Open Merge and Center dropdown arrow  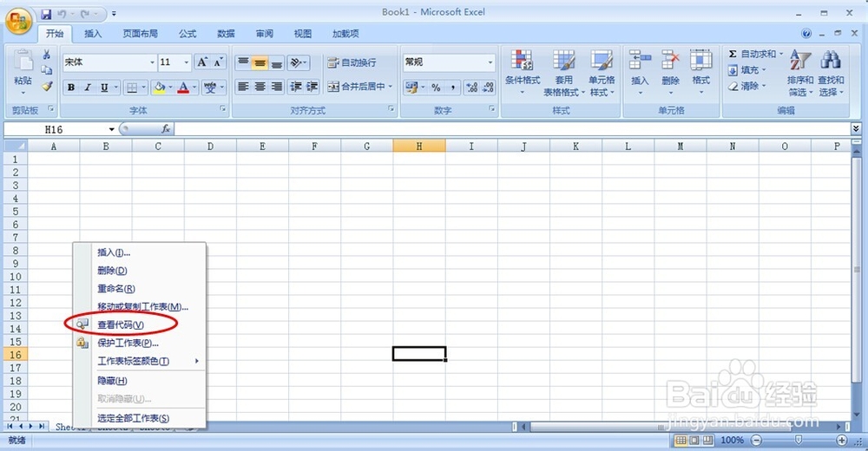coord(391,87)
